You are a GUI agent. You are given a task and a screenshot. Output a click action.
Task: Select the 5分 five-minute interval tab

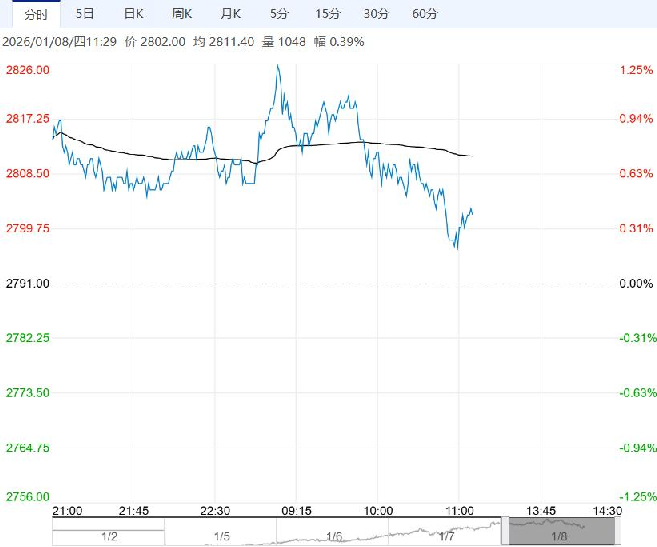pyautogui.click(x=279, y=13)
